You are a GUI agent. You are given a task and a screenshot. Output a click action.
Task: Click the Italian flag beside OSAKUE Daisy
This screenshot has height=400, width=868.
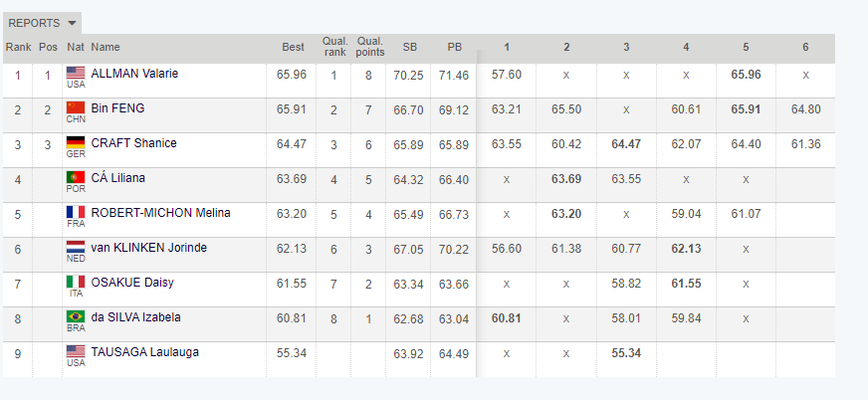(x=76, y=282)
